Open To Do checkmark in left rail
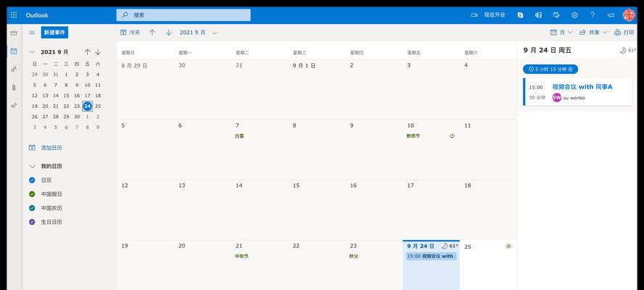This screenshot has height=290, width=644. point(14,106)
